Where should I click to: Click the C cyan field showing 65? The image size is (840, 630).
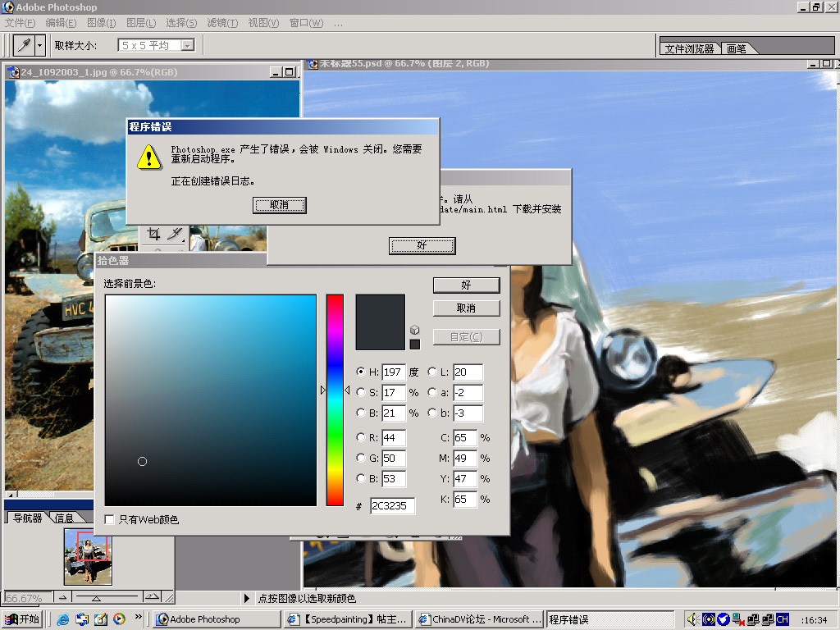464,438
